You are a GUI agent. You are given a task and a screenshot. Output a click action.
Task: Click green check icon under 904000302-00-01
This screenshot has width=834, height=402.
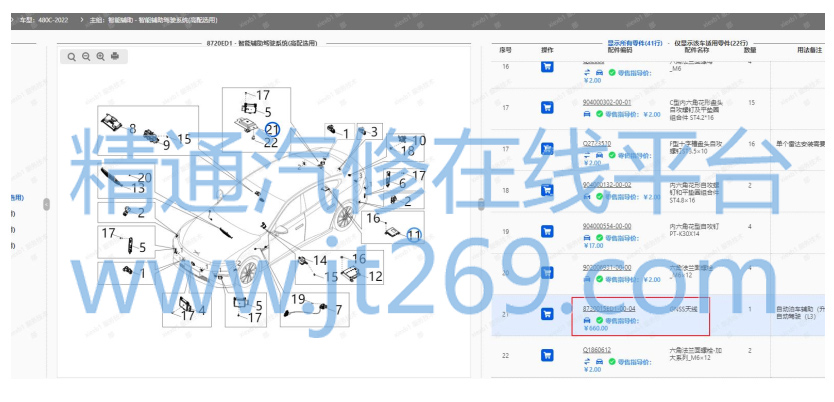pyautogui.click(x=599, y=114)
